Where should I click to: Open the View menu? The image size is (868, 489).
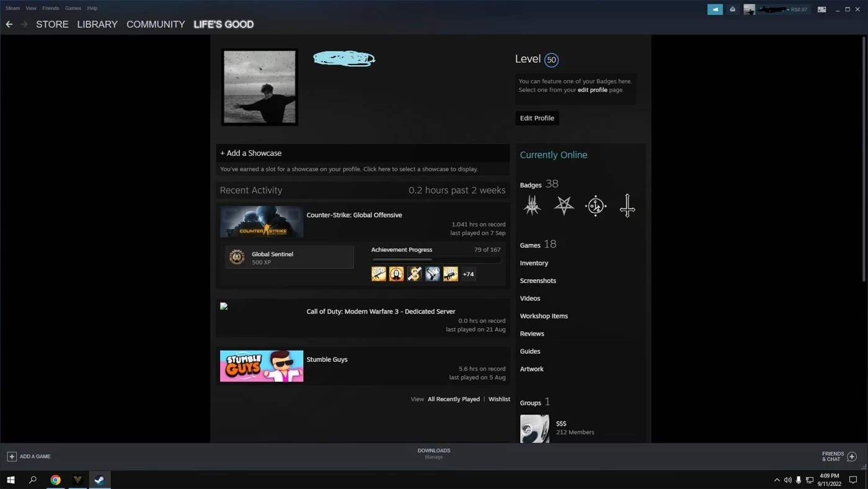pyautogui.click(x=31, y=8)
